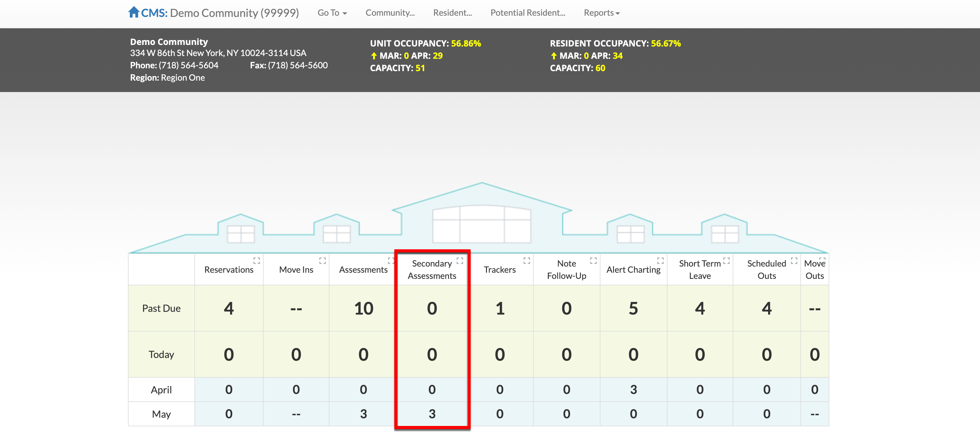
Task: Click the Past Due Trackers count 1
Action: pos(500,308)
